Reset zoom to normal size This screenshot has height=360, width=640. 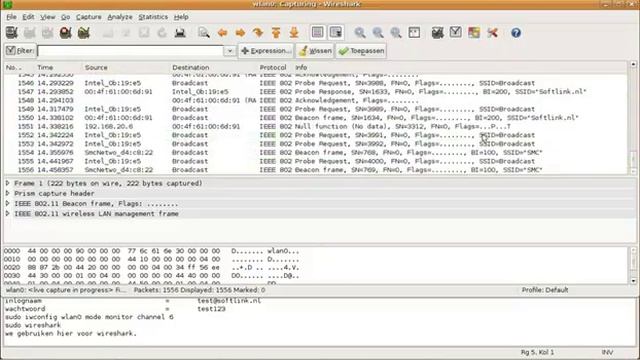click(396, 33)
